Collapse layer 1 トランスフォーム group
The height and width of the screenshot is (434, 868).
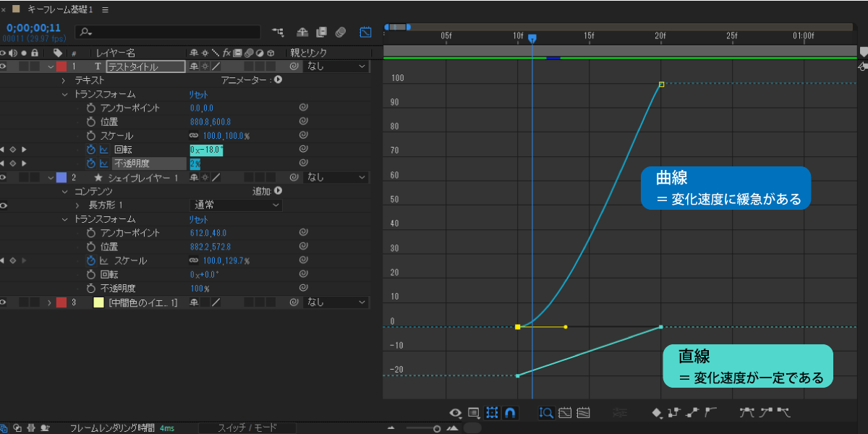(64, 94)
